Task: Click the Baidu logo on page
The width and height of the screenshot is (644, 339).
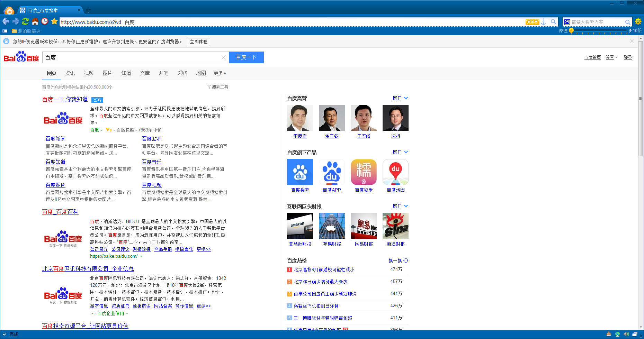Action: (x=21, y=57)
